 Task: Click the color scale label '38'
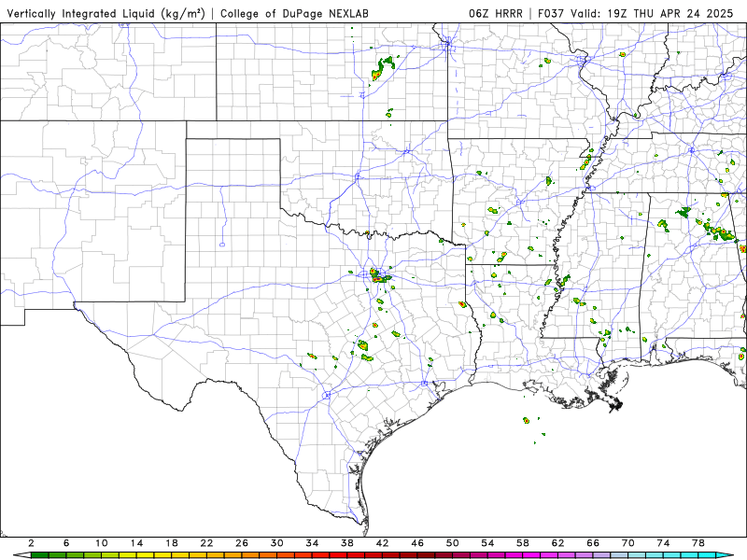click(347, 543)
